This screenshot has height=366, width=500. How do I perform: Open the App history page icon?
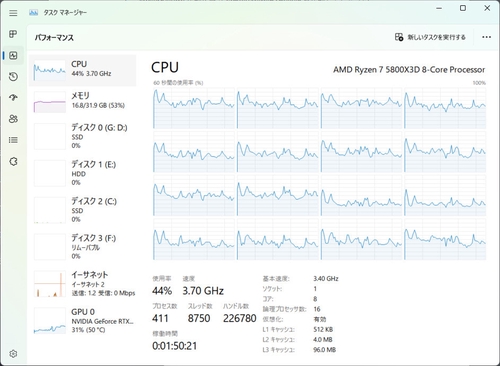click(13, 77)
